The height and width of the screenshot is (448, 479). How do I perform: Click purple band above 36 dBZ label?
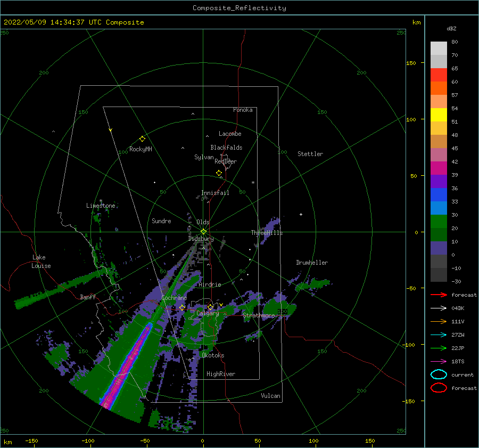pos(439,181)
